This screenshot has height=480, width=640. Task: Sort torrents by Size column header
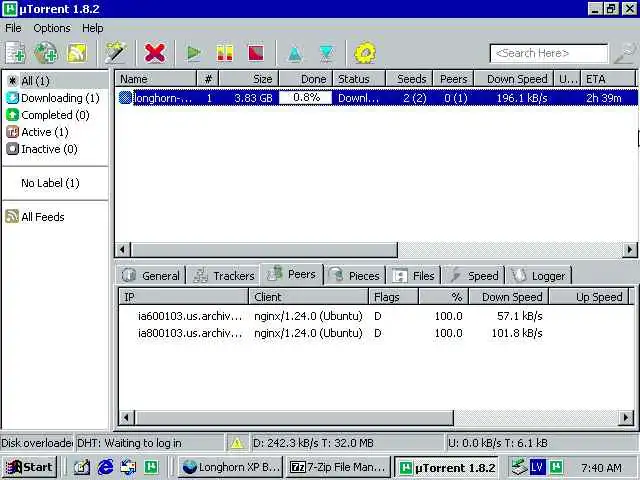[249, 79]
